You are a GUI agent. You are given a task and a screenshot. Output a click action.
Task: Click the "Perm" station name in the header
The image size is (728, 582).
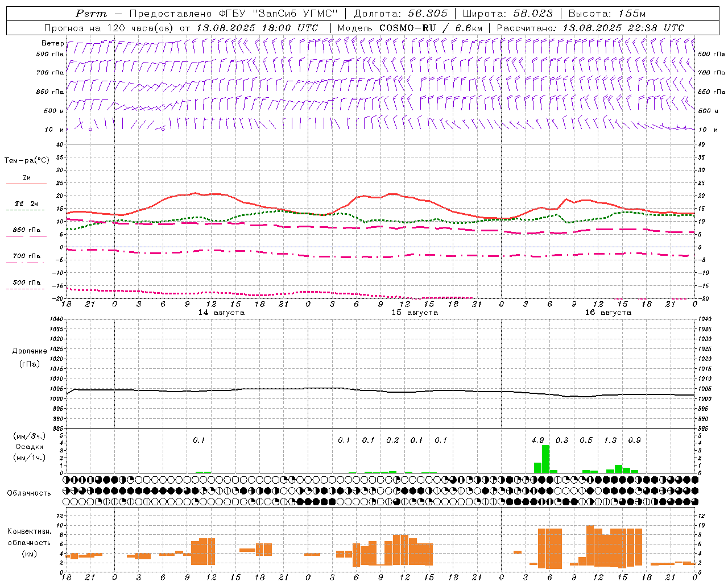click(x=90, y=14)
